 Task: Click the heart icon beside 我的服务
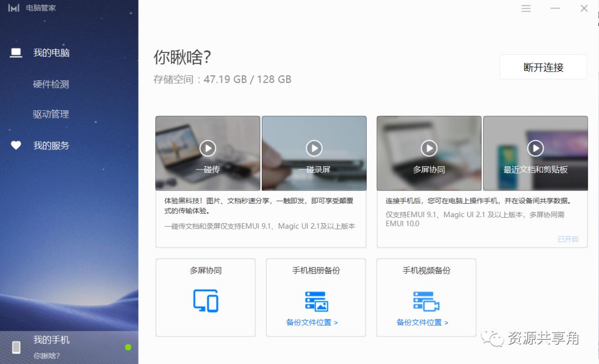click(16, 145)
